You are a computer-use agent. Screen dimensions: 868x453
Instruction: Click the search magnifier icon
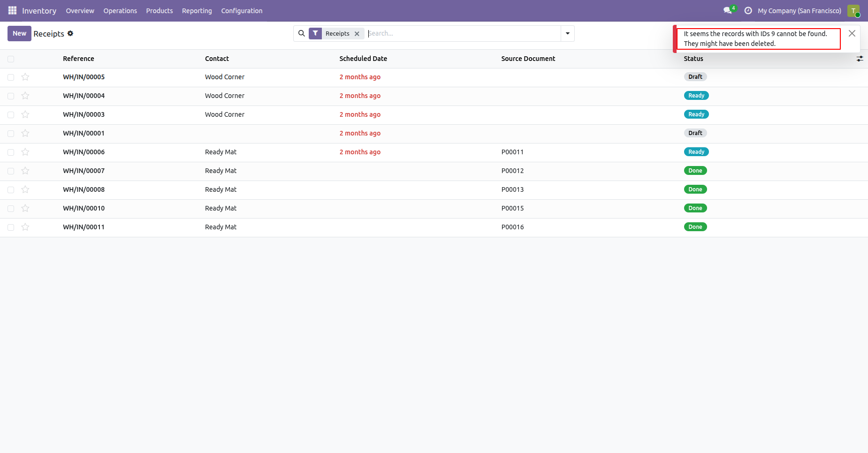(x=302, y=33)
